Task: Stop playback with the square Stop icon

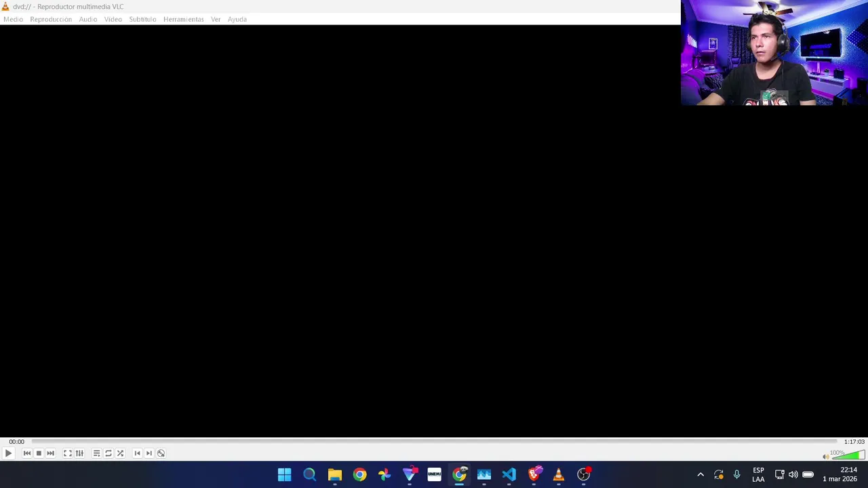Action: 39,453
